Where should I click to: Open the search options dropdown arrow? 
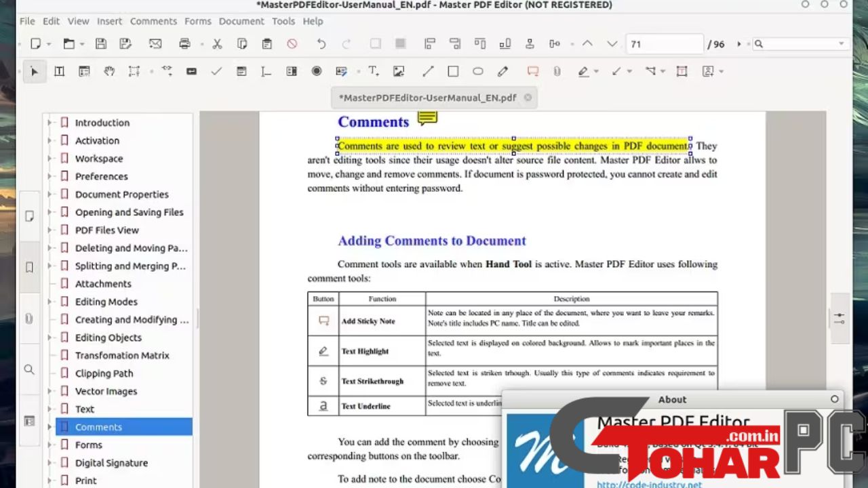click(842, 44)
